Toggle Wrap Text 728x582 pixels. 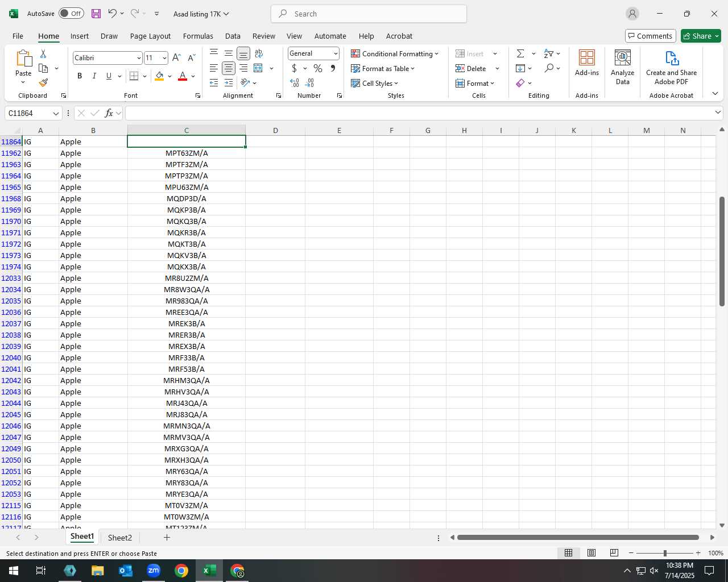coord(259,53)
